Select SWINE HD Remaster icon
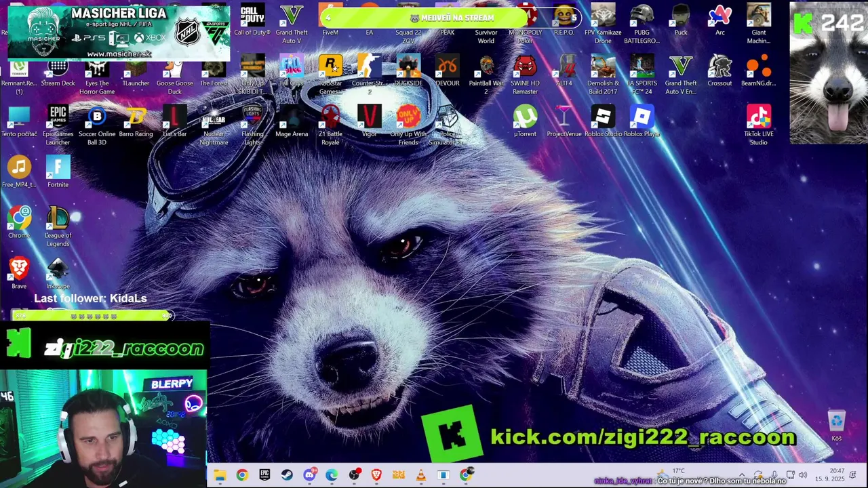This screenshot has width=868, height=488. [525, 75]
